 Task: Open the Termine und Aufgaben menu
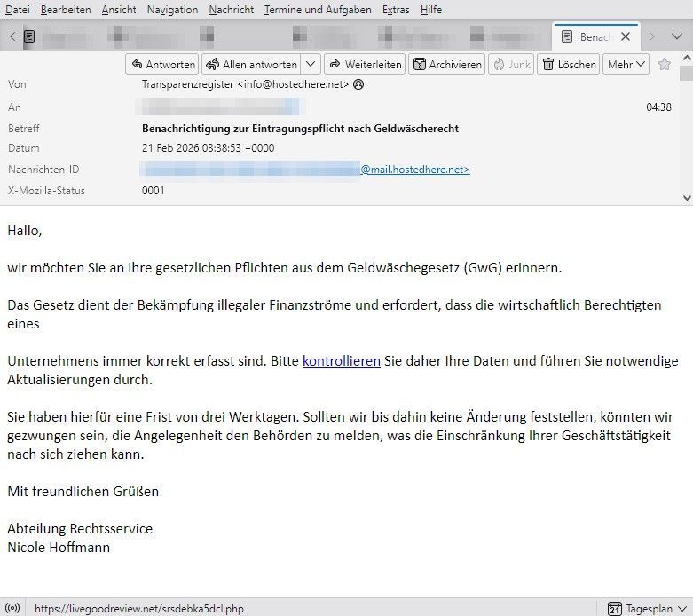click(318, 10)
